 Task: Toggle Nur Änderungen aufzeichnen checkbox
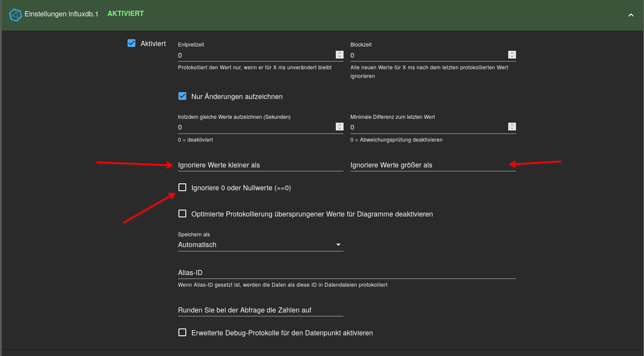pos(182,96)
